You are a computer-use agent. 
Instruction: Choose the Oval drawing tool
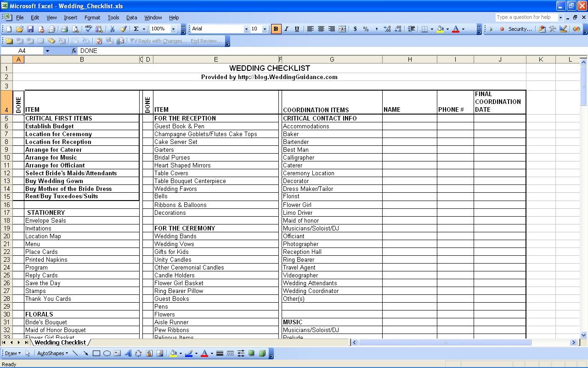point(107,354)
